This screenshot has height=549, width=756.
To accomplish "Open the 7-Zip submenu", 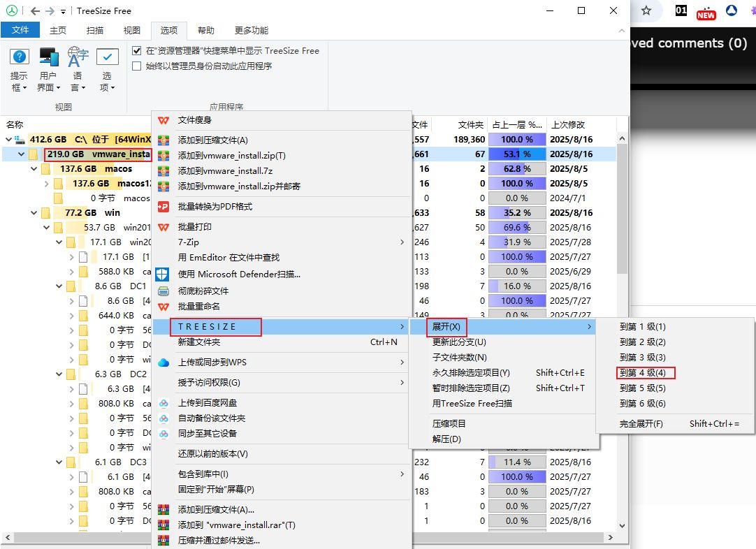I will 282,242.
